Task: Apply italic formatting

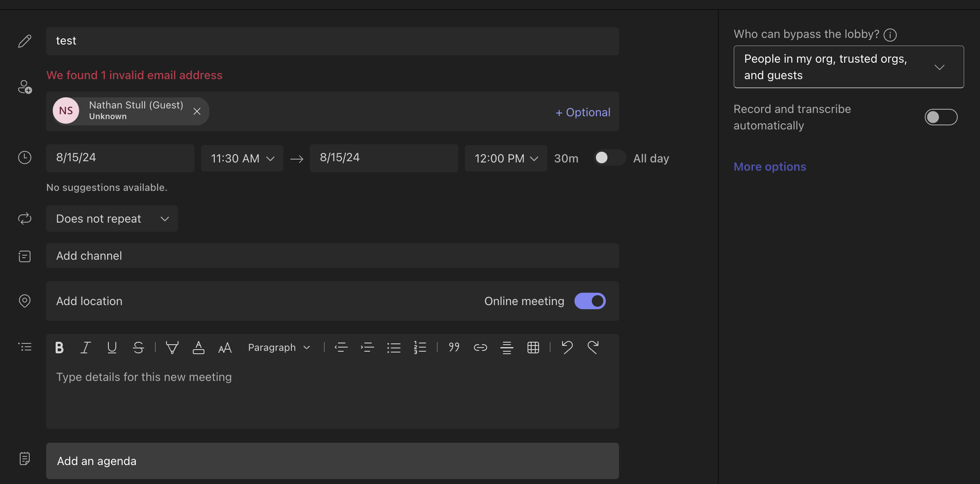Action: [x=85, y=348]
